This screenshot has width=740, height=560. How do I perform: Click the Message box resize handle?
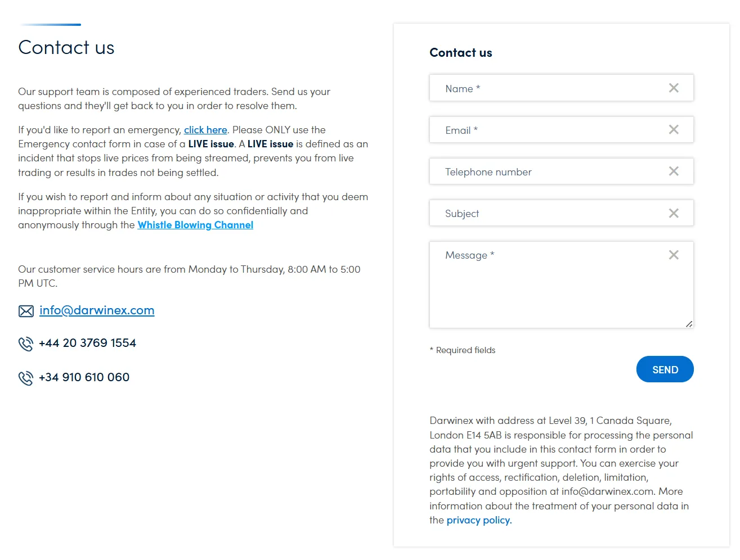pos(689,324)
